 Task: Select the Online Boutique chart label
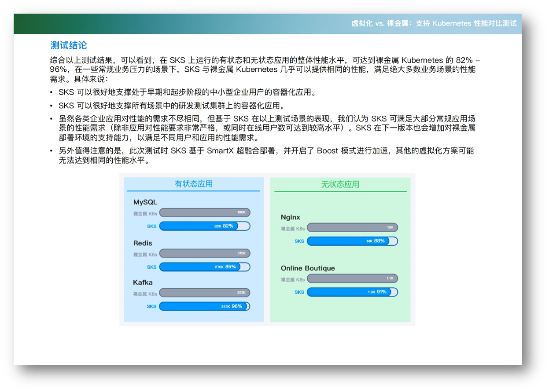pyautogui.click(x=308, y=268)
